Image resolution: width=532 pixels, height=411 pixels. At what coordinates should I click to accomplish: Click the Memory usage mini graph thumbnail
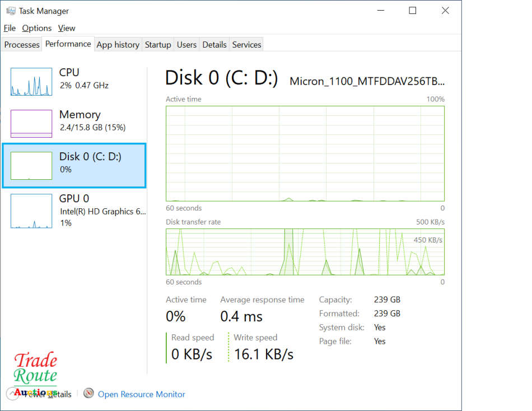31,123
